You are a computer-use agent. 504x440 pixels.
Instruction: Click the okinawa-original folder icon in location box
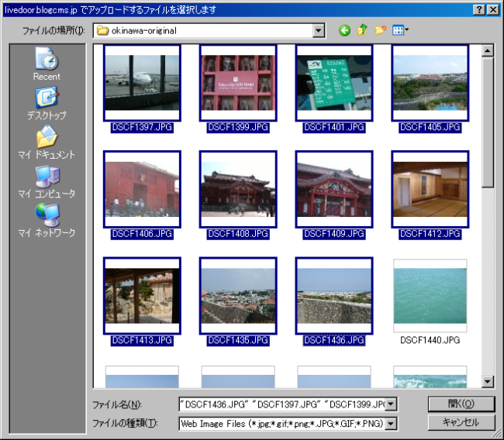(102, 31)
